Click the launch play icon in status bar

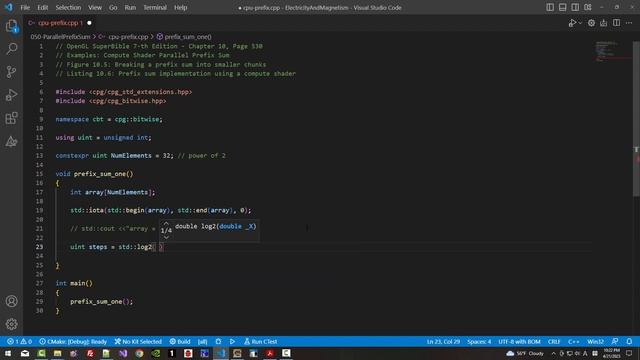click(232, 341)
